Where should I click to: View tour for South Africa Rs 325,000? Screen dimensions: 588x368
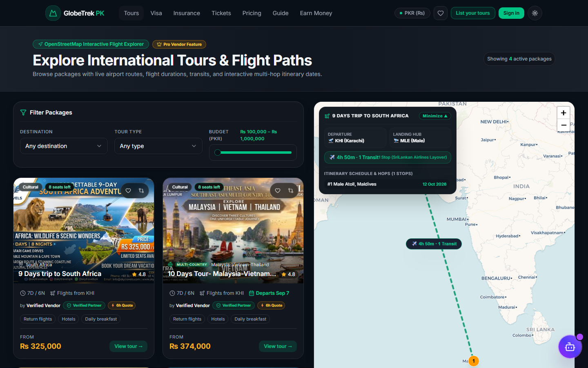coord(128,346)
